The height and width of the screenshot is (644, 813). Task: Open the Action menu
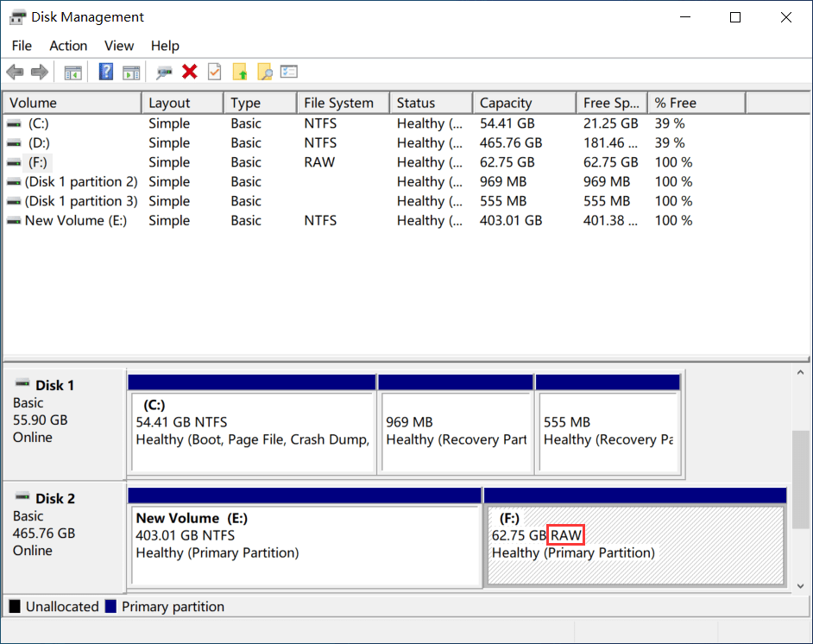68,46
